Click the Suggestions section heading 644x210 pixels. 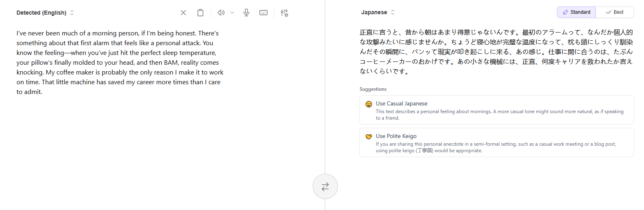[373, 89]
